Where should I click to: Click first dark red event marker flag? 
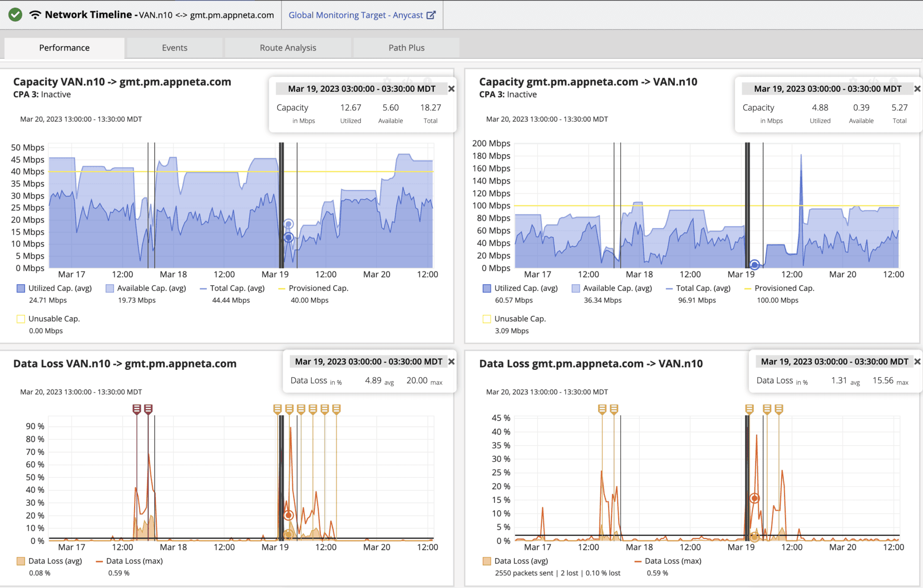coord(137,409)
